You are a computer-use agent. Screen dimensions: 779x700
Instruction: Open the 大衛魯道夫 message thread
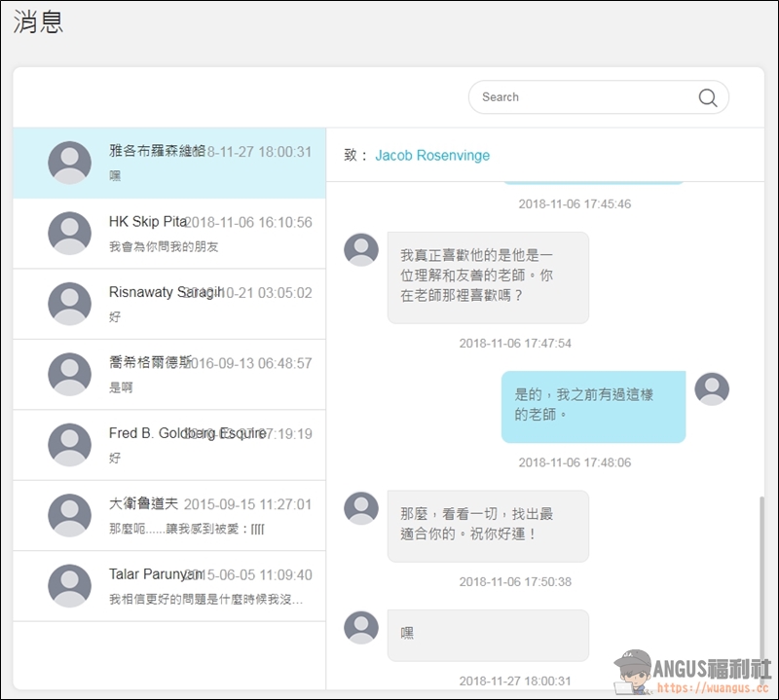coord(209,516)
